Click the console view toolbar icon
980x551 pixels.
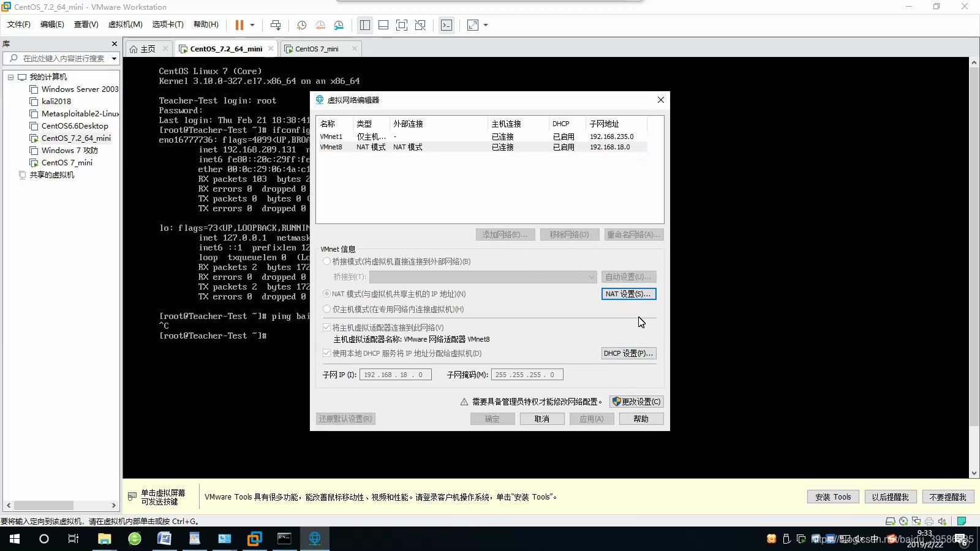tap(447, 25)
